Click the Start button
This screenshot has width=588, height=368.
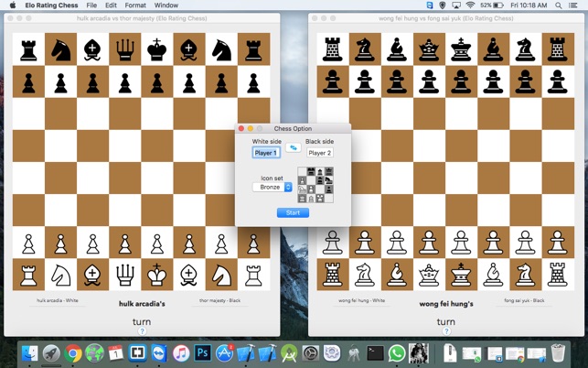(x=293, y=213)
